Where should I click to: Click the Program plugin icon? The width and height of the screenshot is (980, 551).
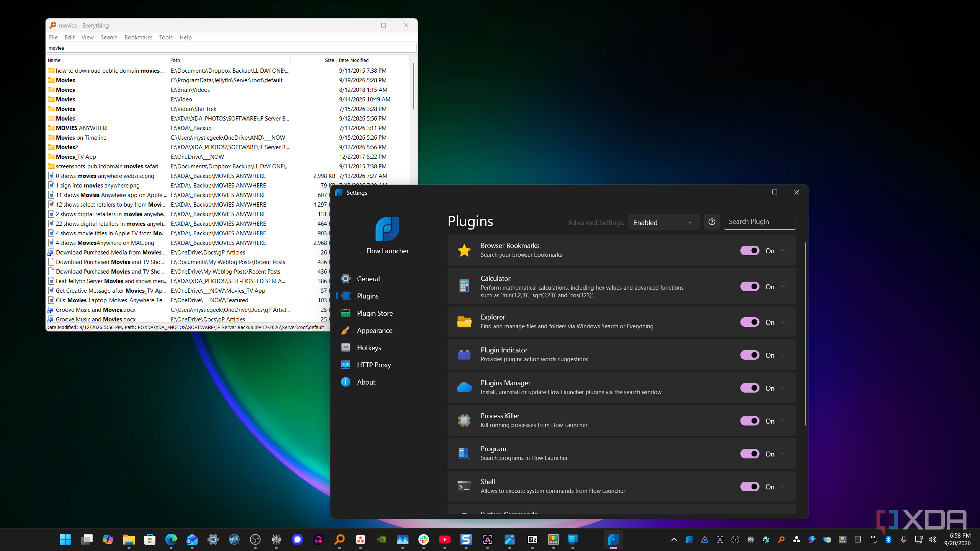[464, 453]
